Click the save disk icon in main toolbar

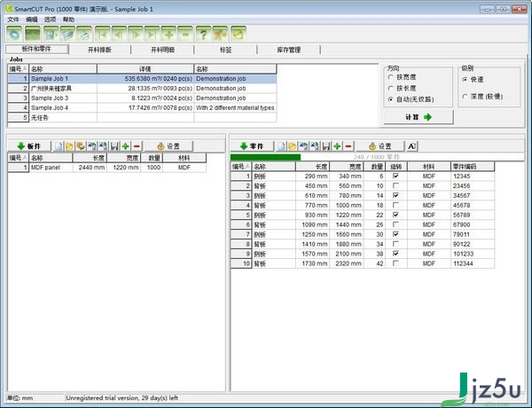pyautogui.click(x=51, y=34)
